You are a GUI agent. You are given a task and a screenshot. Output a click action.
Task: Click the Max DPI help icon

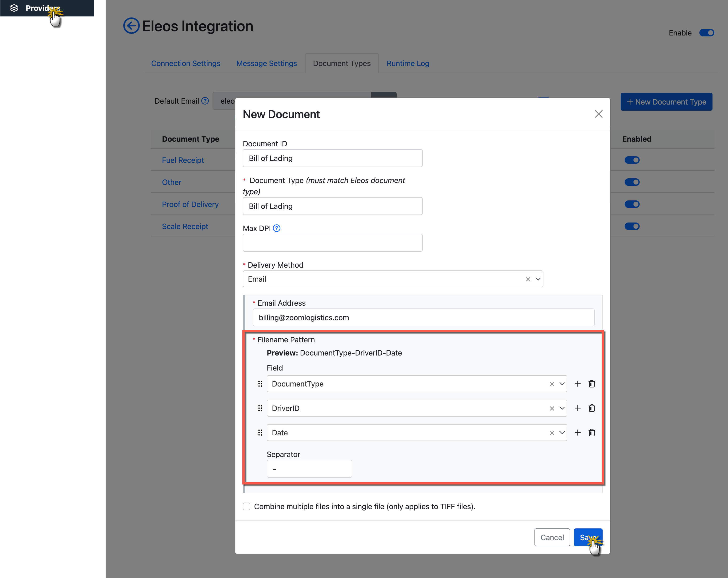277,228
